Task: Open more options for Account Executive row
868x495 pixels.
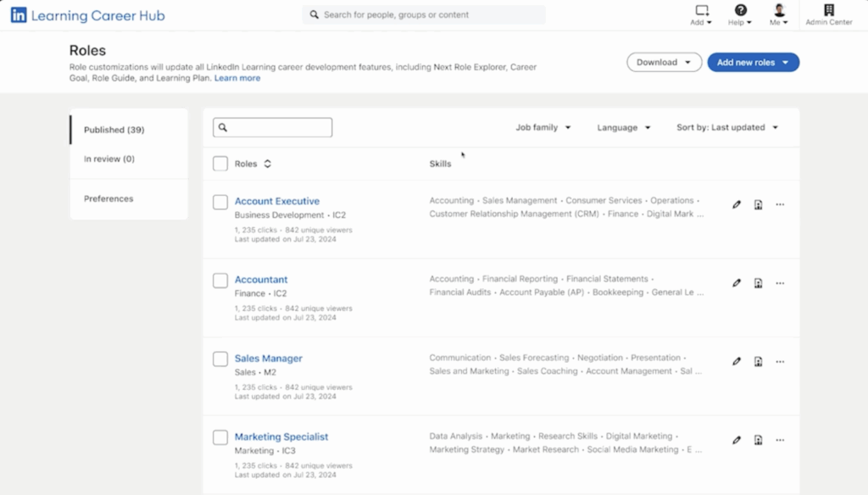Action: pos(780,204)
